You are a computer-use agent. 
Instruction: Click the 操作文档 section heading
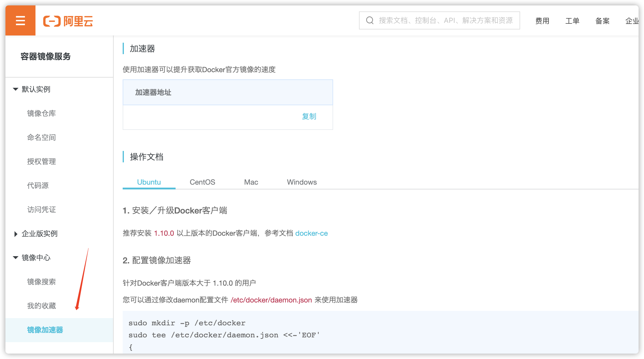(147, 157)
